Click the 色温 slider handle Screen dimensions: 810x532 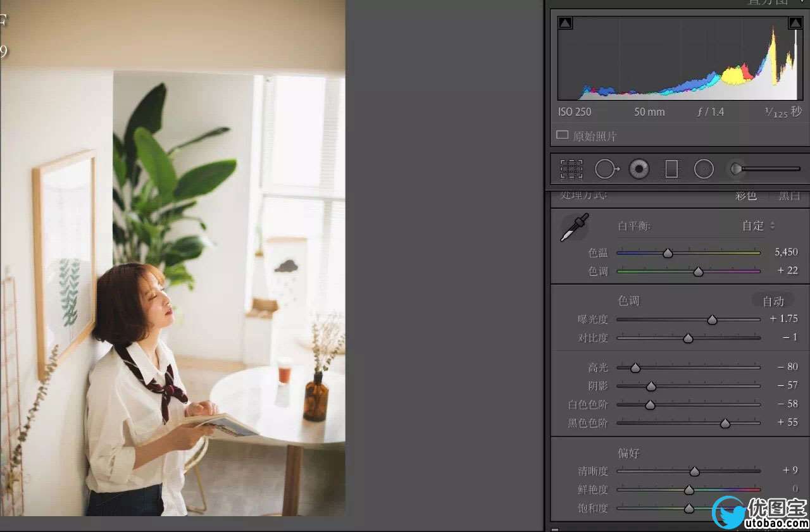click(668, 253)
